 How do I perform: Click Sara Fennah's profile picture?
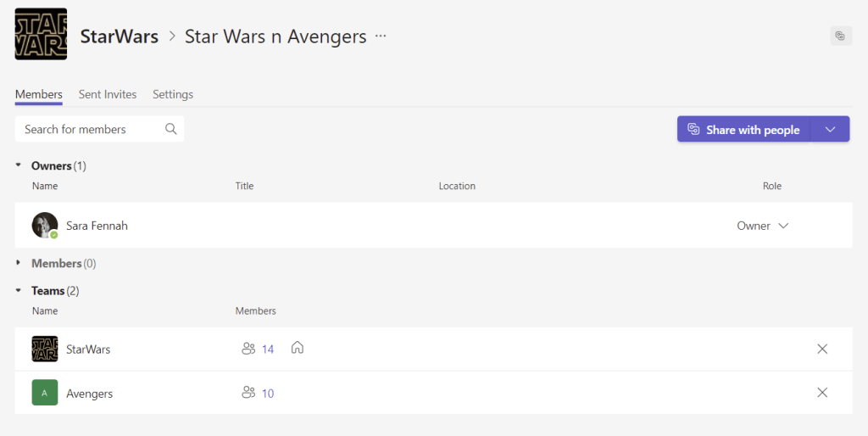[x=44, y=226]
